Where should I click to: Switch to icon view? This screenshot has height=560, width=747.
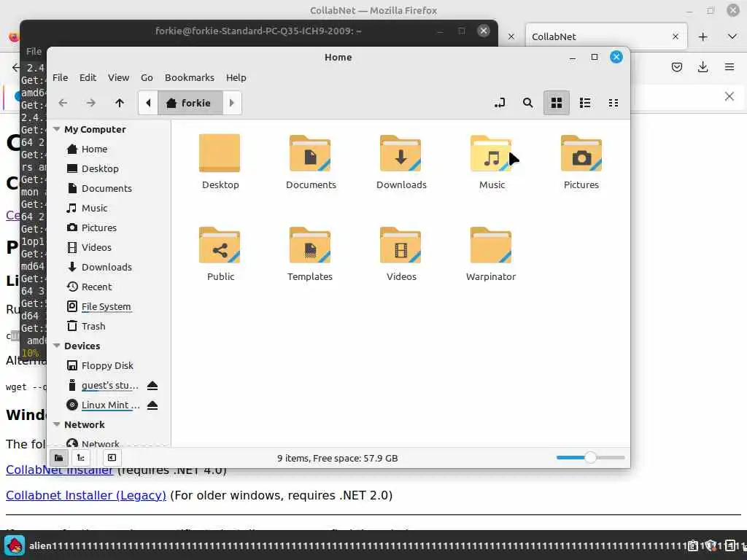(x=557, y=103)
